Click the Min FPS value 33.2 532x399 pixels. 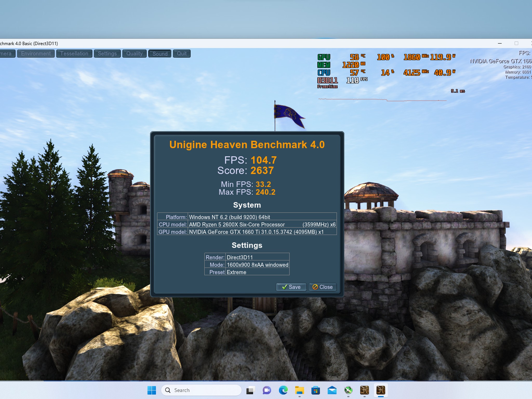pyautogui.click(x=263, y=184)
